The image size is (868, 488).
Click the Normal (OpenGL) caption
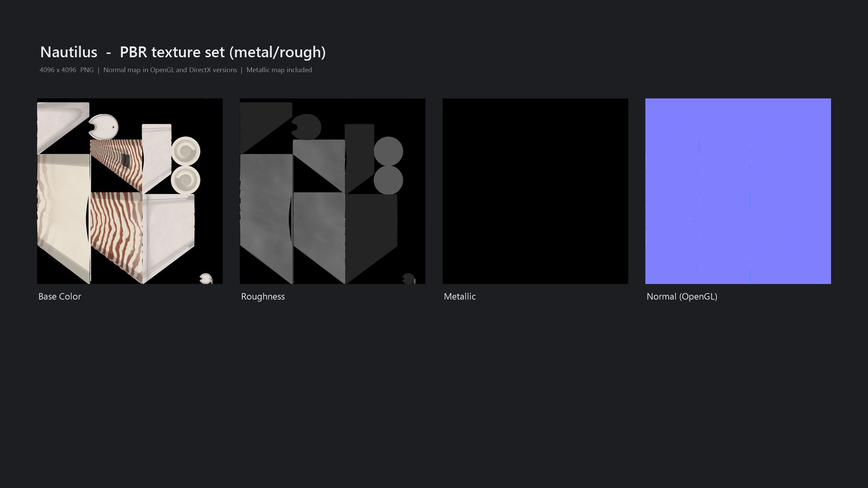coord(682,297)
